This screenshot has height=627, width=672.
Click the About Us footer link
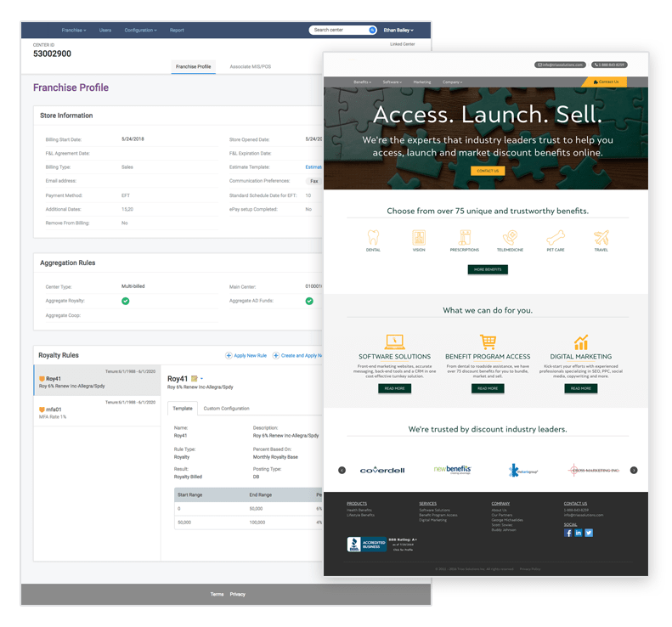point(499,511)
